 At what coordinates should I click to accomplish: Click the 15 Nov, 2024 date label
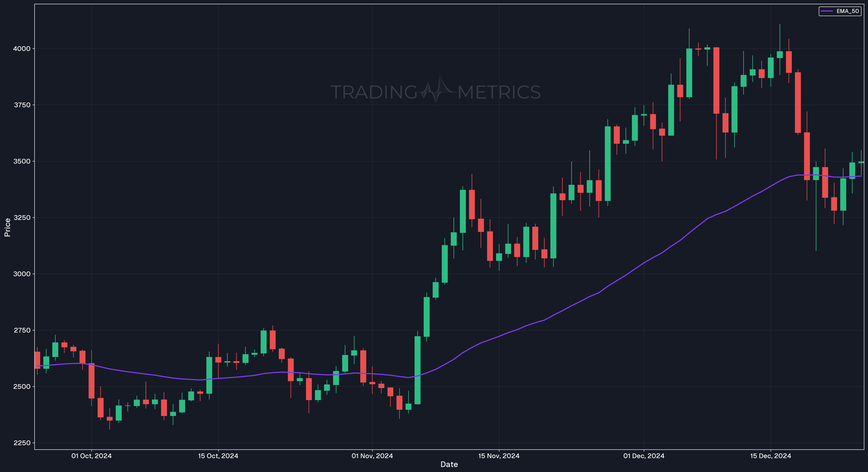(x=499, y=456)
